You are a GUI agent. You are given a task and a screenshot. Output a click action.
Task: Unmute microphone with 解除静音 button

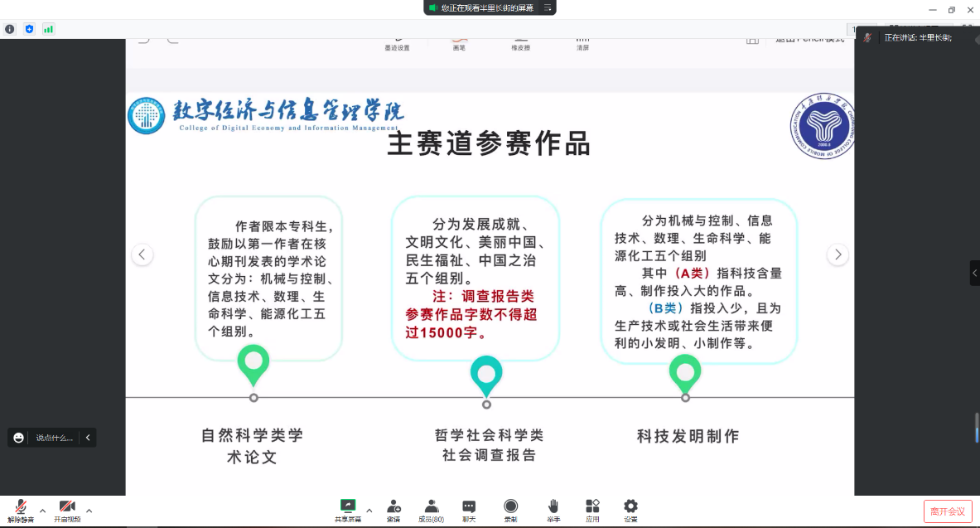pyautogui.click(x=22, y=510)
